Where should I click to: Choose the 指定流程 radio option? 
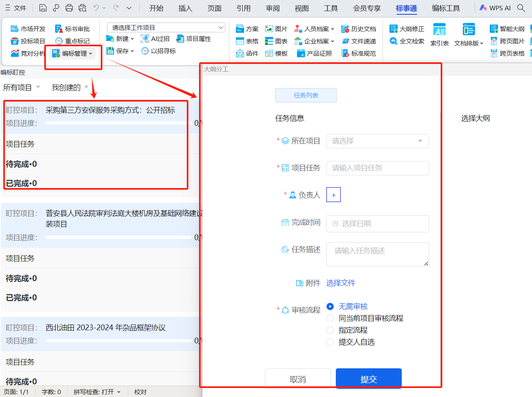[x=330, y=330]
